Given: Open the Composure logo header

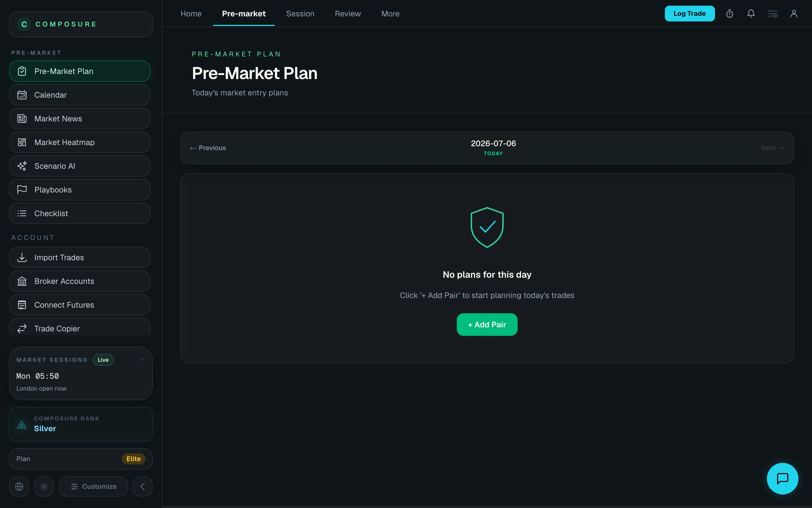Looking at the screenshot, I should coord(81,24).
